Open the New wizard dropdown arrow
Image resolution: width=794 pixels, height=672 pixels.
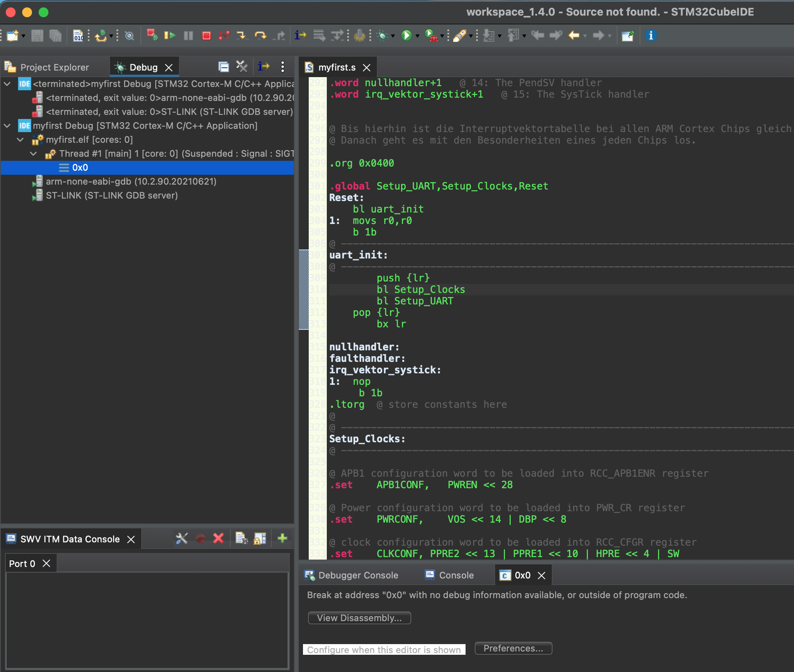23,36
